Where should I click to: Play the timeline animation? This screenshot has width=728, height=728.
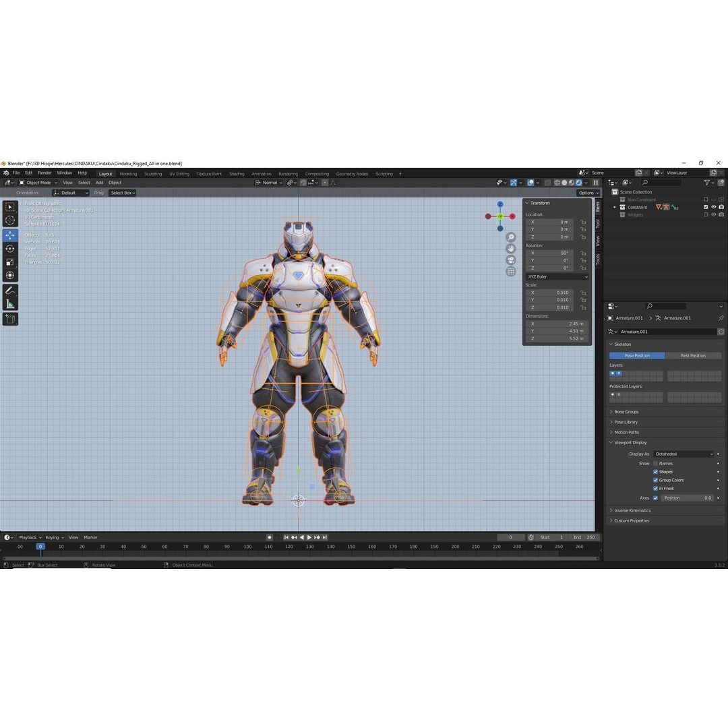(309, 537)
